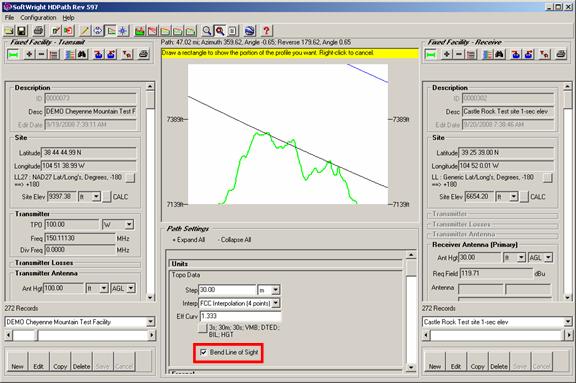Open the FCC Interpolation dropdown
The height and width of the screenshot is (383, 576).
point(276,304)
